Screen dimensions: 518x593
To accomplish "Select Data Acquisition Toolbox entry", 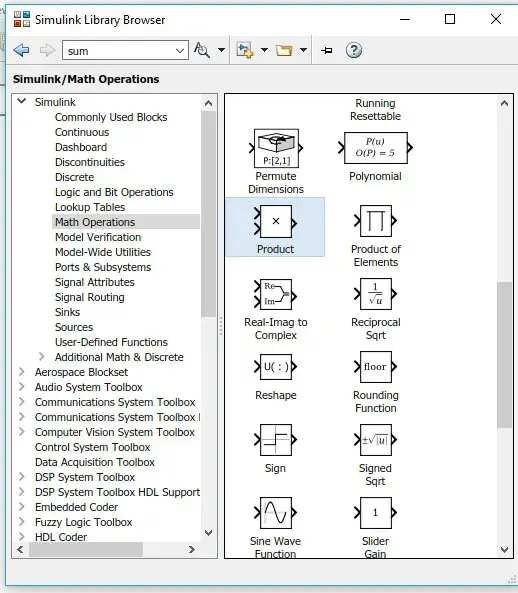I will tap(95, 462).
